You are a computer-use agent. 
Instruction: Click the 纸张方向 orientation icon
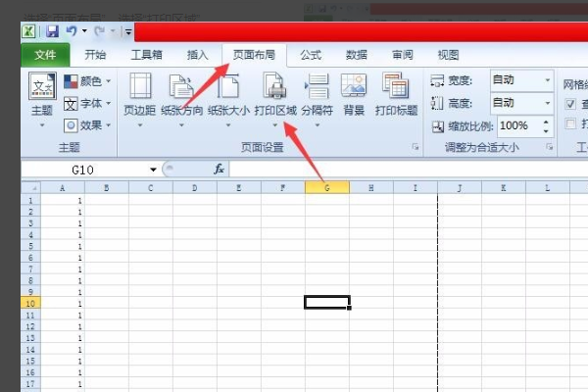pyautogui.click(x=181, y=86)
